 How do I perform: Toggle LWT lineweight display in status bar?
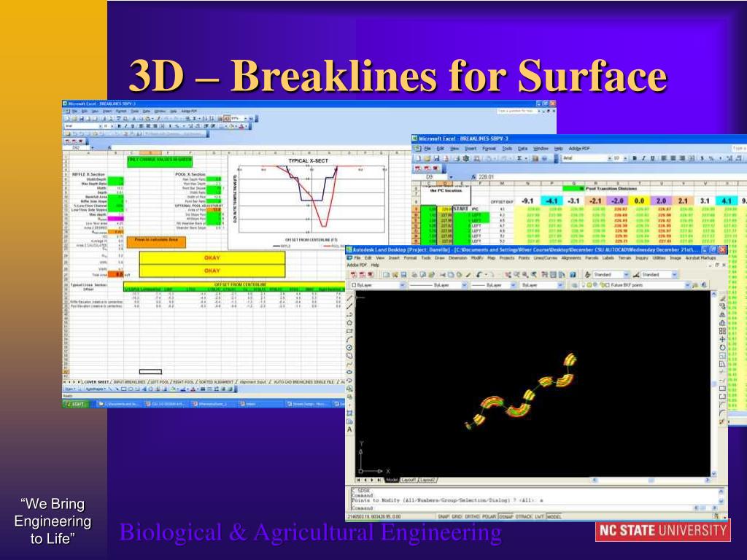539,516
